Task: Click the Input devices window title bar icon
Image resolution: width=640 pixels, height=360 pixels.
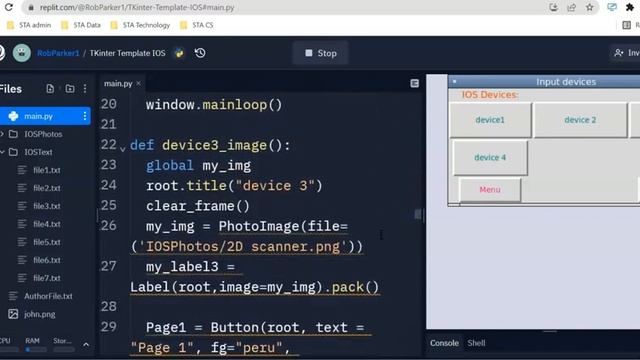Action: [x=454, y=82]
